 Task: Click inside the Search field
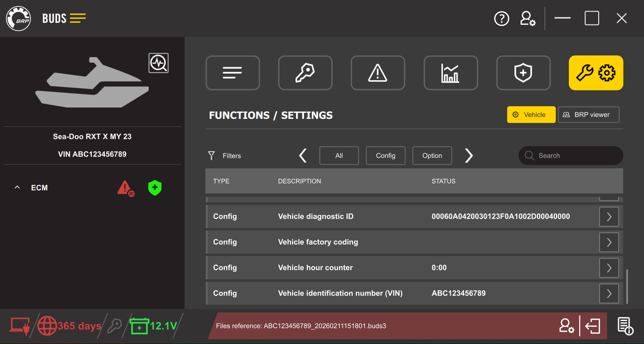571,155
